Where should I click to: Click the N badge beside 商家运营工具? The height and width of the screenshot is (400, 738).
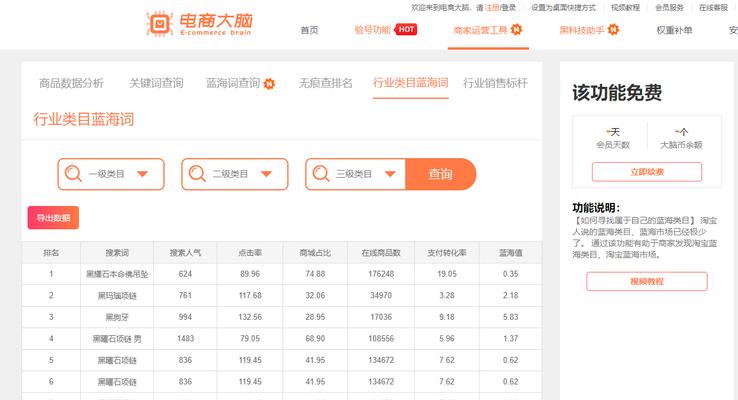(516, 30)
